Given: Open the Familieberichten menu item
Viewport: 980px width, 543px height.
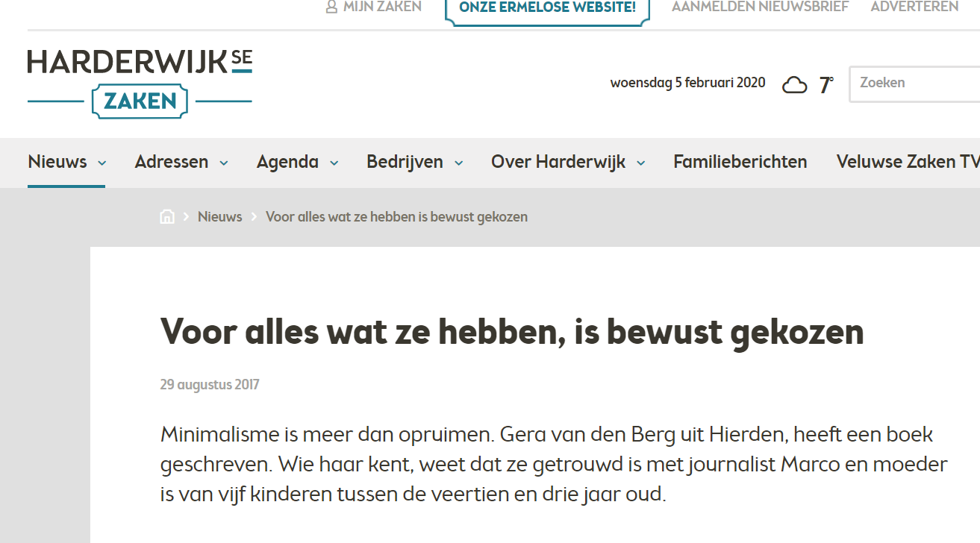Looking at the screenshot, I should (740, 162).
